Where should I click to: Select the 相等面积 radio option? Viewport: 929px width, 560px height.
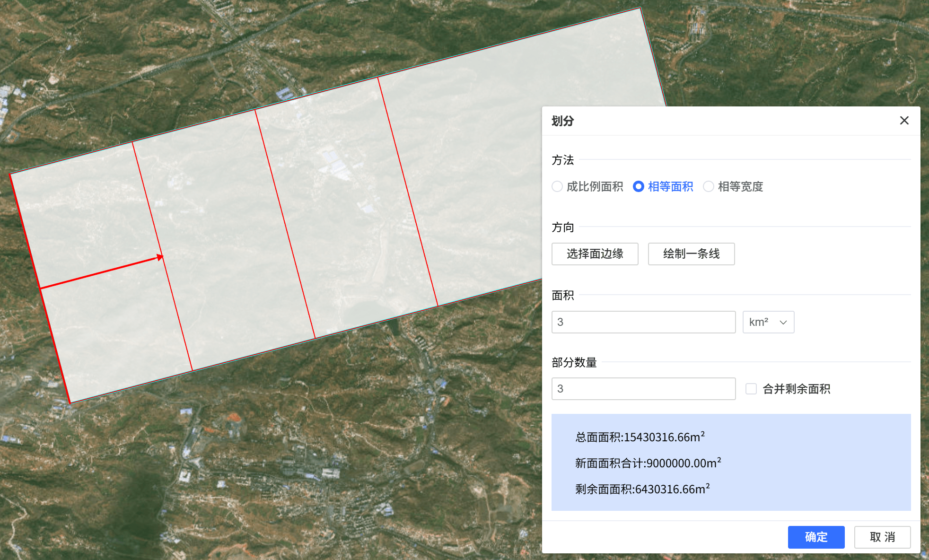pos(639,186)
